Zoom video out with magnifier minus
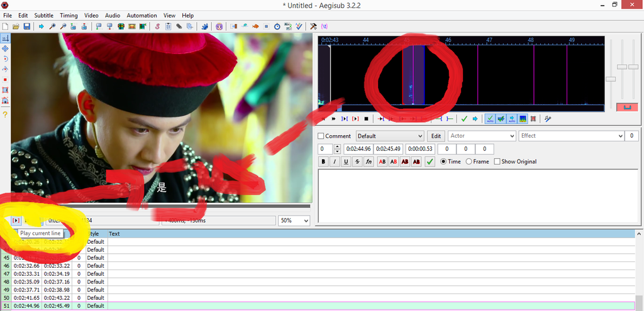The height and width of the screenshot is (311, 644). pyautogui.click(x=63, y=26)
